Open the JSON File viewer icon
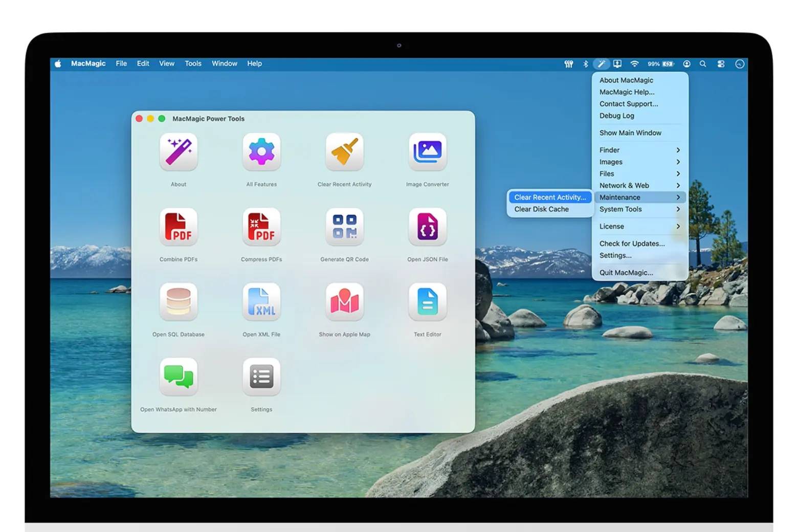This screenshot has width=798, height=532. 427,227
